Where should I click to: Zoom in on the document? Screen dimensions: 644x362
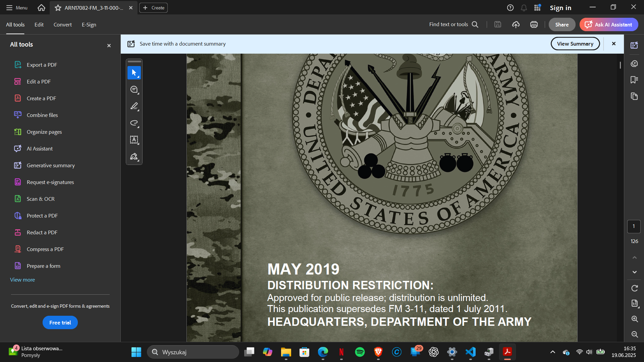(634, 319)
